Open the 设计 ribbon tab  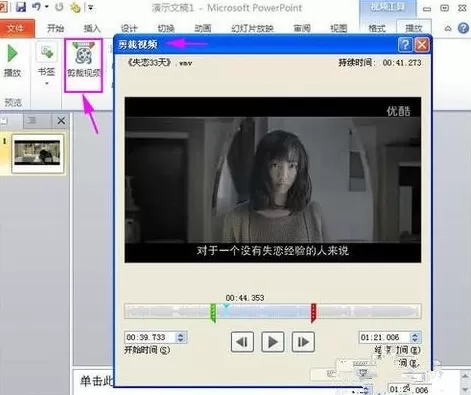[129, 29]
